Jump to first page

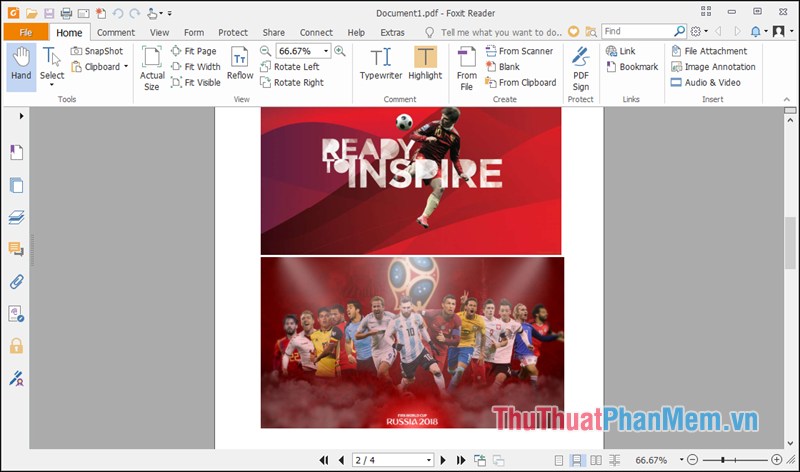[x=324, y=460]
